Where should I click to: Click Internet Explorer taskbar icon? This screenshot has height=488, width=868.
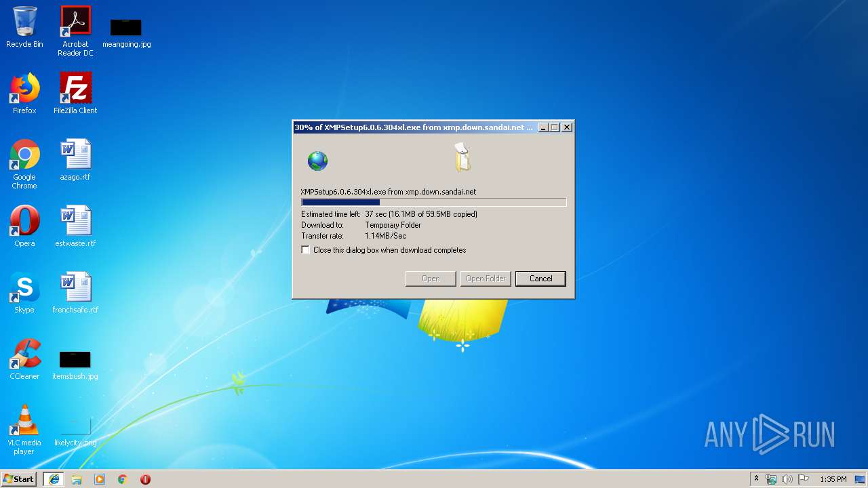point(54,479)
